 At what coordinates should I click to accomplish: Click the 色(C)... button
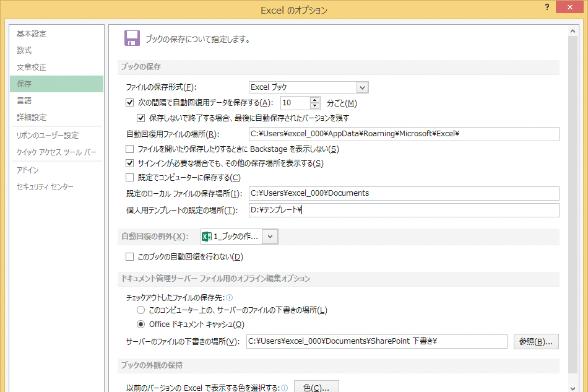point(316,388)
